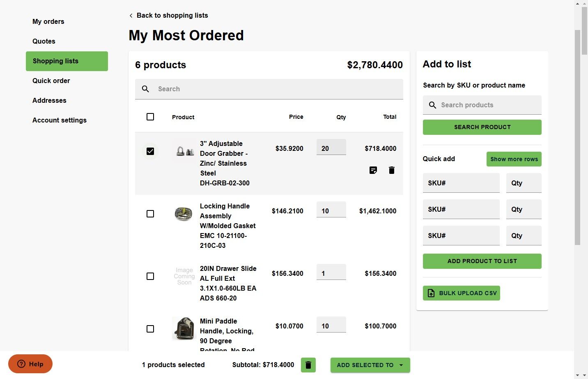The width and height of the screenshot is (588, 379).
Task: Toggle the select-all checkbox in table header
Action: pos(150,117)
